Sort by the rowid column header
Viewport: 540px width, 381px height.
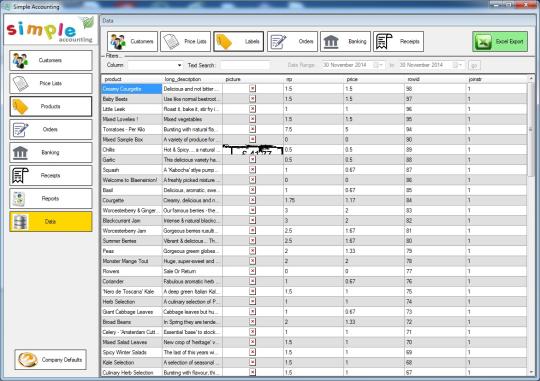[x=435, y=79]
